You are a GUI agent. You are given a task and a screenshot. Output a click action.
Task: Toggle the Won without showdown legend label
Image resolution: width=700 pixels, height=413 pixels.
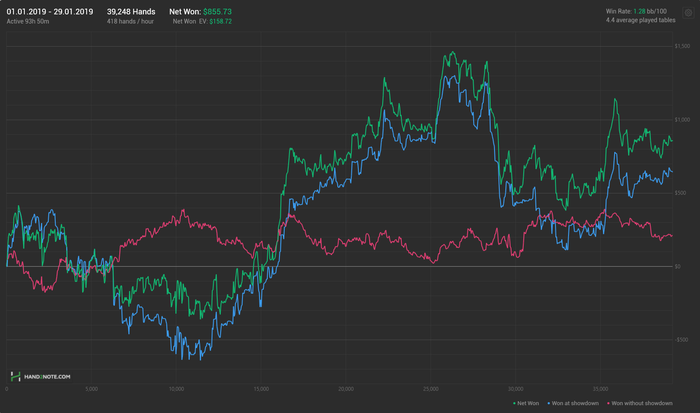641,403
